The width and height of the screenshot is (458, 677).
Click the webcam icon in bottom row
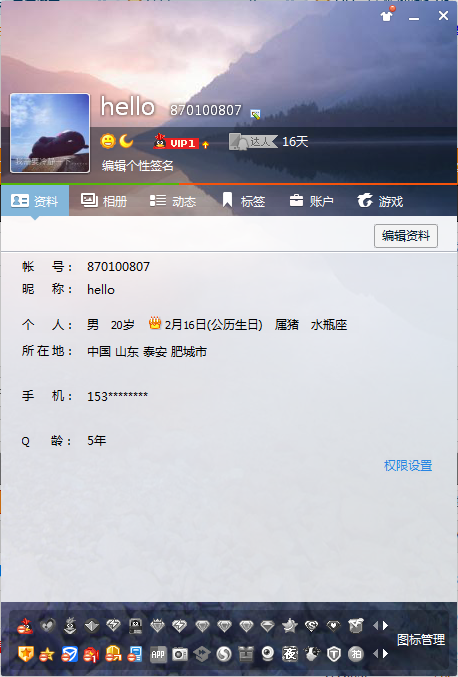(268, 655)
